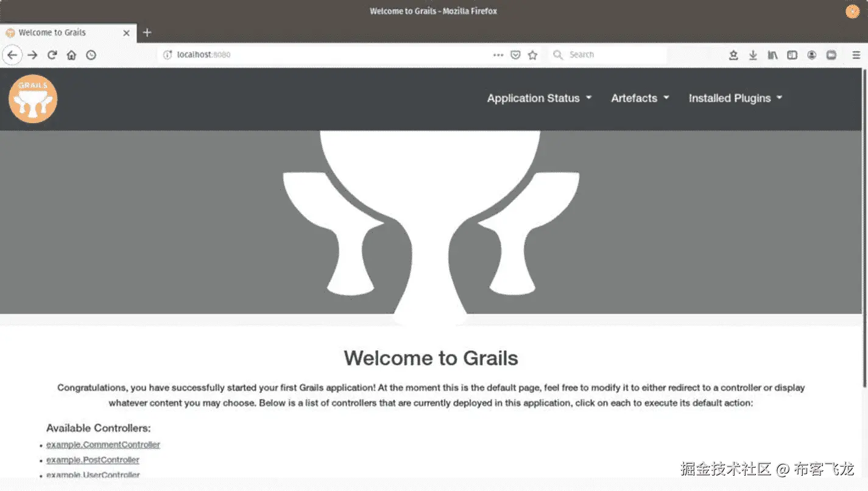Image resolution: width=868 pixels, height=491 pixels.
Task: Open the browsing history clock icon
Action: (x=91, y=55)
